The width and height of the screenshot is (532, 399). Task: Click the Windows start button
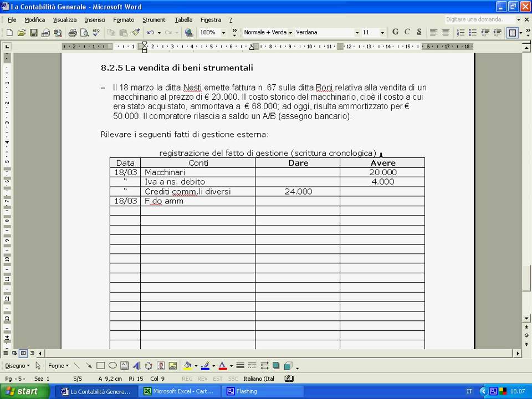(x=24, y=391)
